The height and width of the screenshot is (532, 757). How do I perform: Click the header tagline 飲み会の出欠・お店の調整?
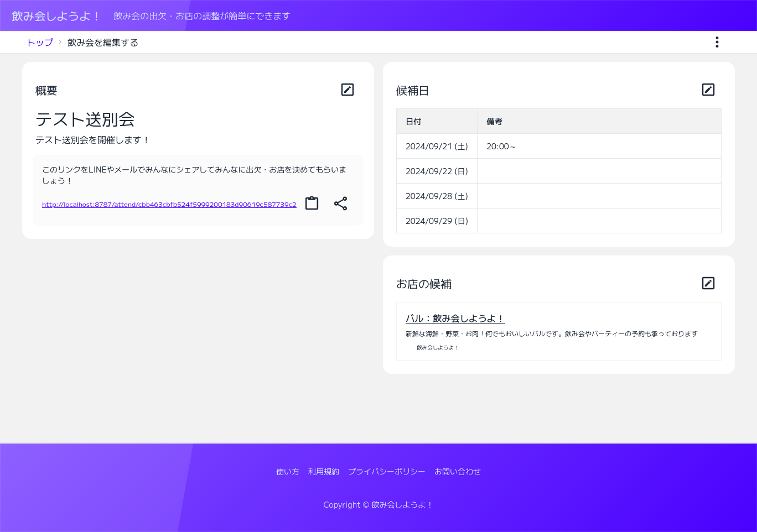(202, 16)
